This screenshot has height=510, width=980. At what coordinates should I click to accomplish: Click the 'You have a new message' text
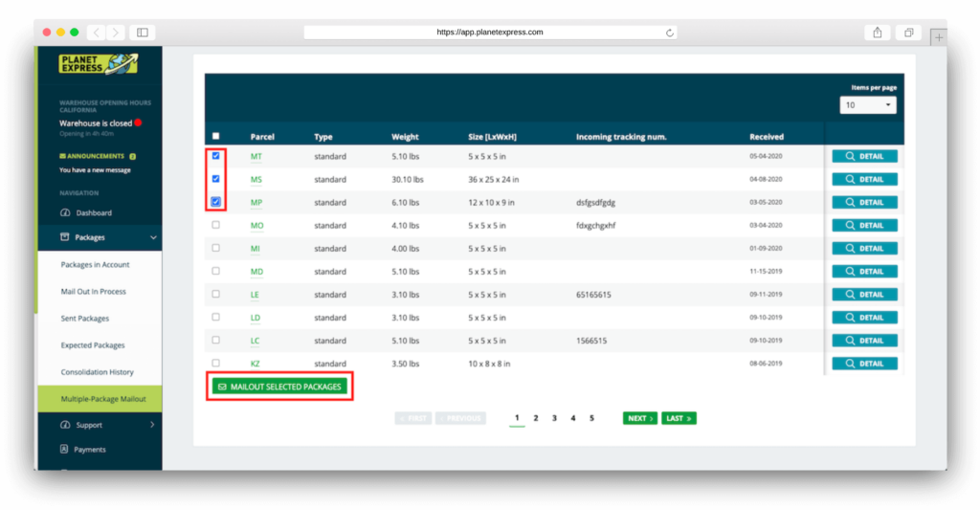95,170
